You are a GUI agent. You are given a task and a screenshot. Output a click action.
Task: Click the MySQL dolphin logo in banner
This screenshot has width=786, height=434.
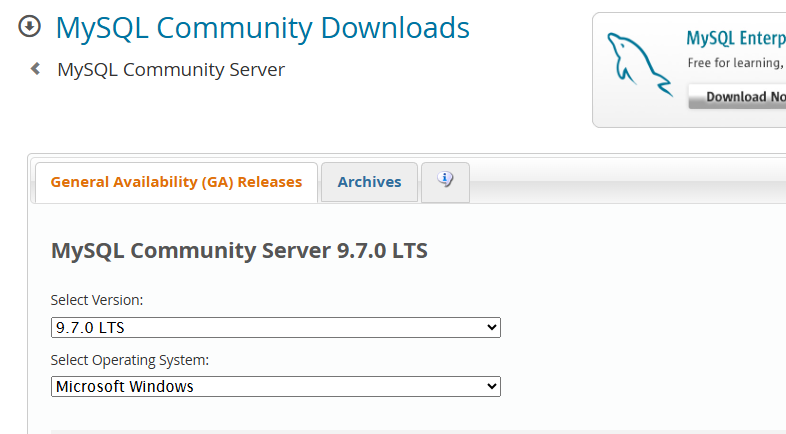639,65
